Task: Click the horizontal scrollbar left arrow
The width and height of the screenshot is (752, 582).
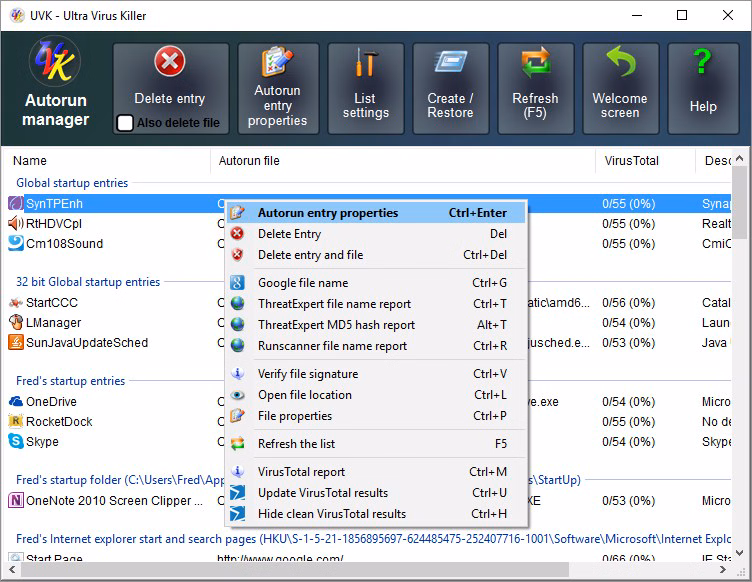Action: (x=12, y=570)
